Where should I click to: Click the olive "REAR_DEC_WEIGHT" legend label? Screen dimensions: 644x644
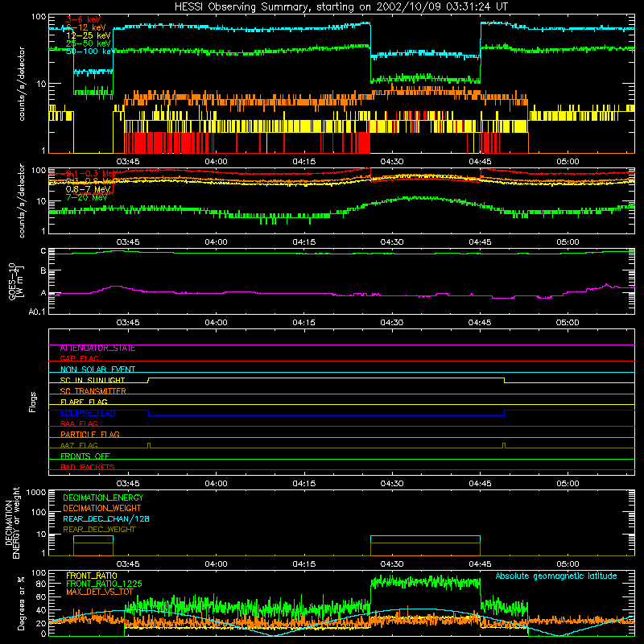pyautogui.click(x=99, y=530)
